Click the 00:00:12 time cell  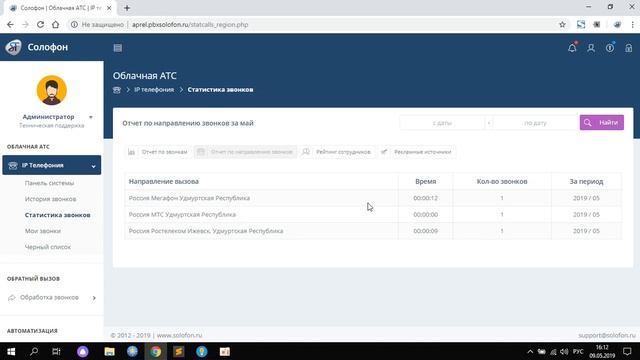tap(425, 198)
